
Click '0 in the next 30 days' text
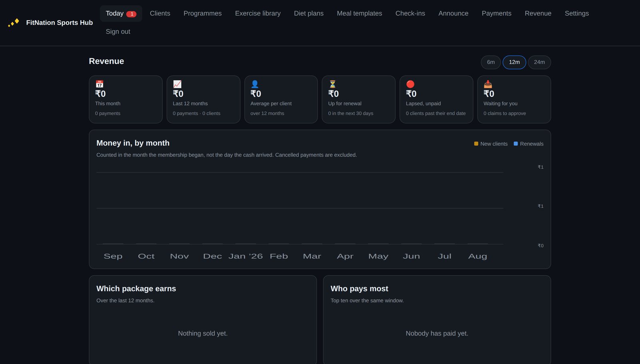[350, 113]
